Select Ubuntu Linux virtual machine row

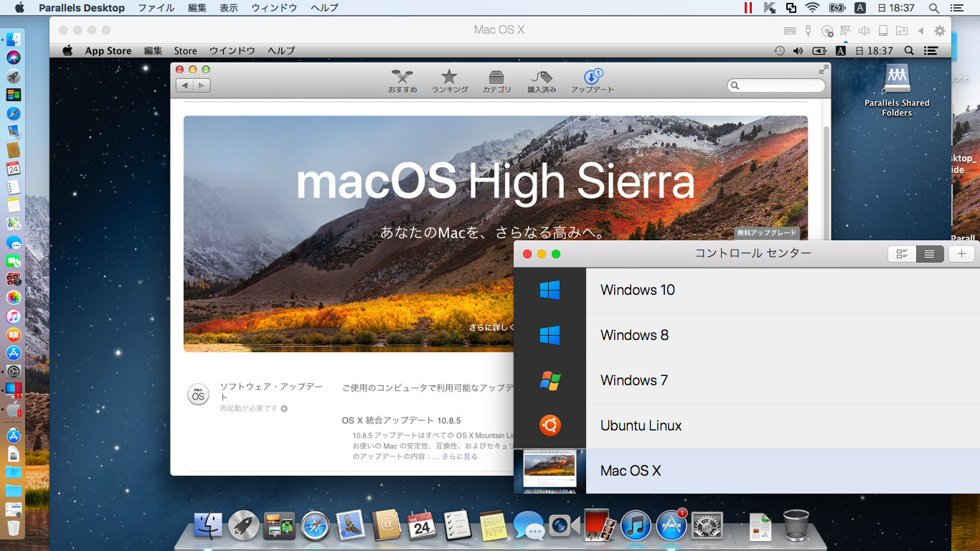(x=747, y=425)
